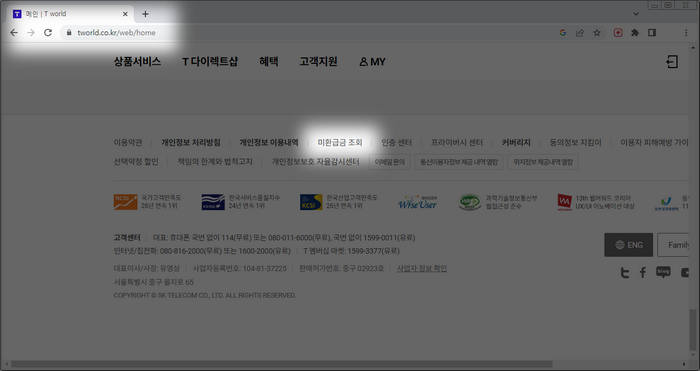Open the 개인정보보호 자율감시센터 link
Image resolution: width=700 pixels, height=371 pixels.
pos(316,162)
